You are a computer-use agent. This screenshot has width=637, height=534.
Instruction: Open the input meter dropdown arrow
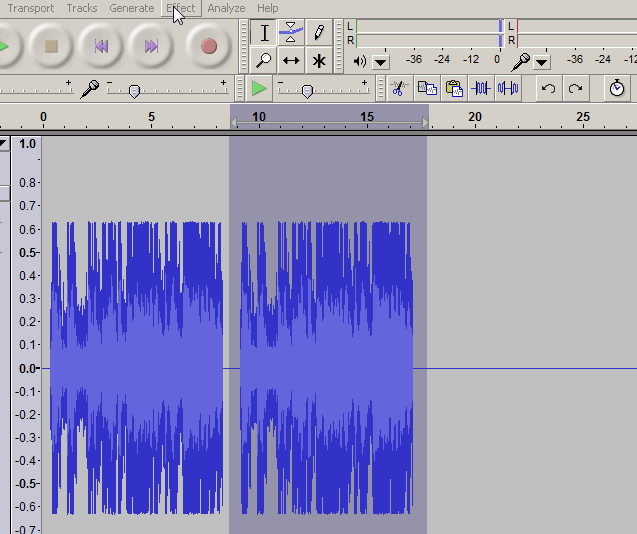pyautogui.click(x=542, y=62)
